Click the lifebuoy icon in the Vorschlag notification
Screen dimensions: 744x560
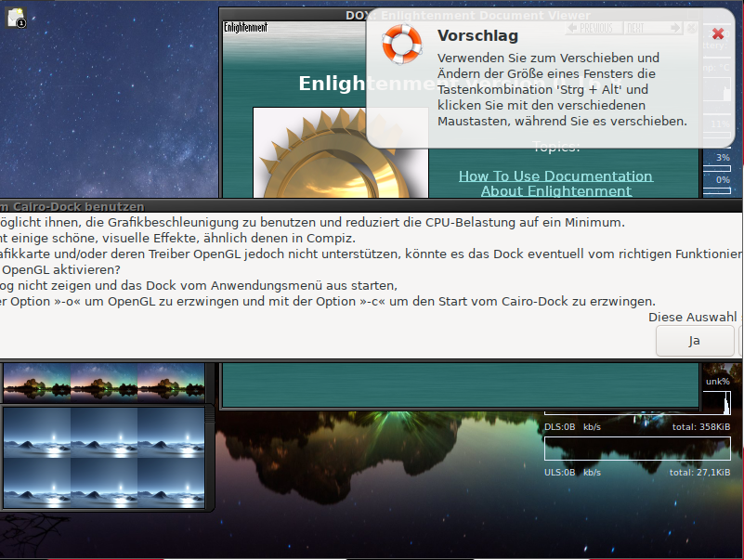402,46
